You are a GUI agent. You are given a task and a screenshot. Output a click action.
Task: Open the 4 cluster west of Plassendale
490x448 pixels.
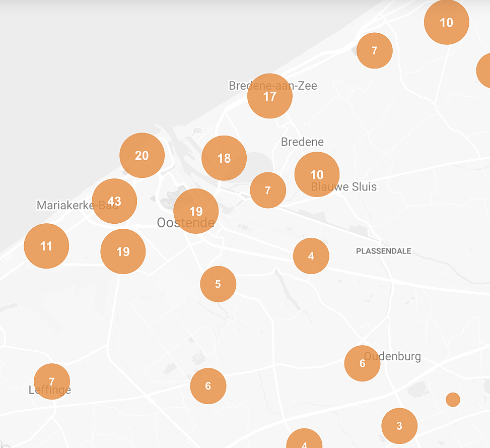click(x=311, y=256)
